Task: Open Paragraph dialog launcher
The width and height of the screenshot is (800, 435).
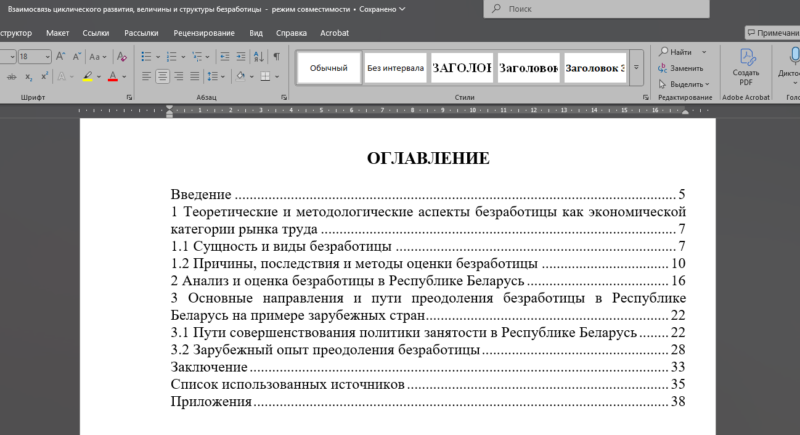Action: point(284,97)
